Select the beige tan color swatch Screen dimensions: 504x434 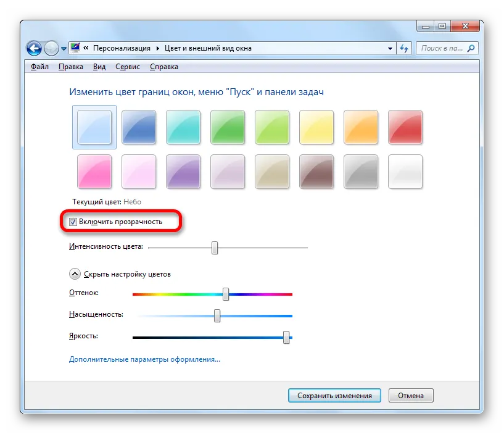click(272, 172)
